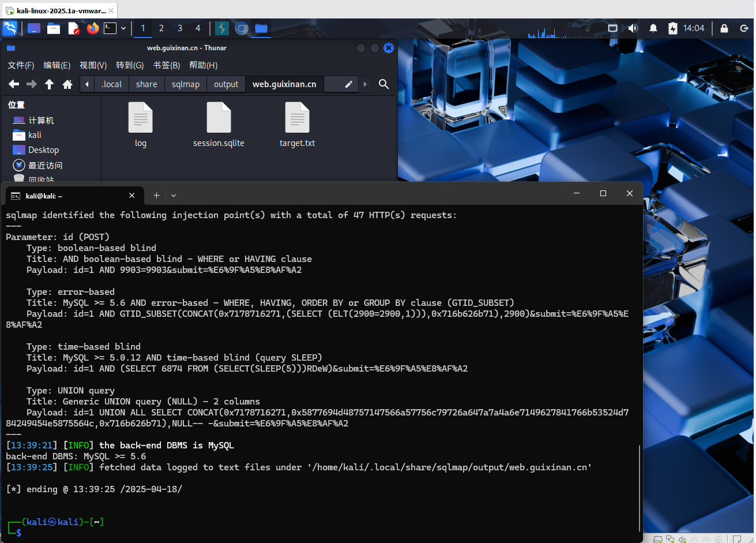
Task: Open search in Thunar
Action: coord(383,84)
